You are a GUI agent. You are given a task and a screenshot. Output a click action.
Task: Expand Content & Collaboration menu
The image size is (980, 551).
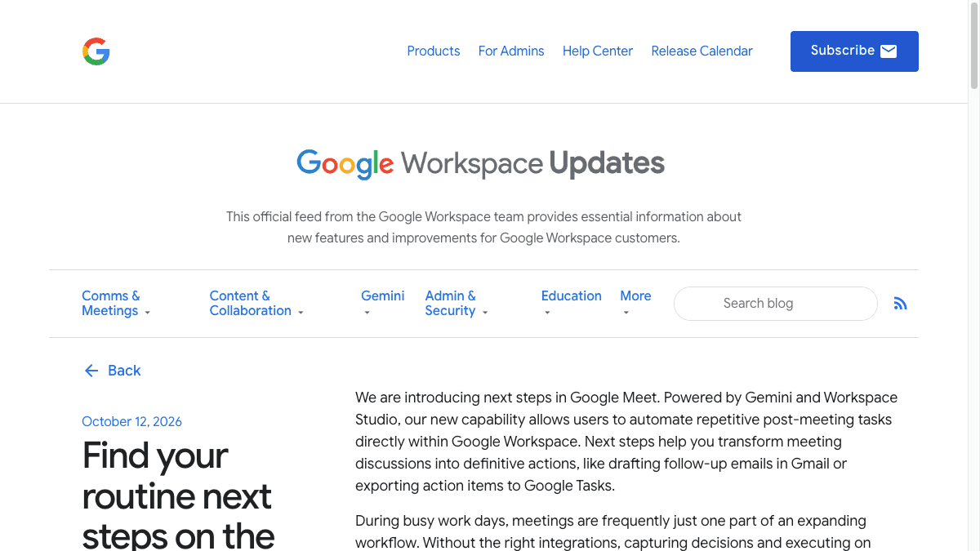256,304
